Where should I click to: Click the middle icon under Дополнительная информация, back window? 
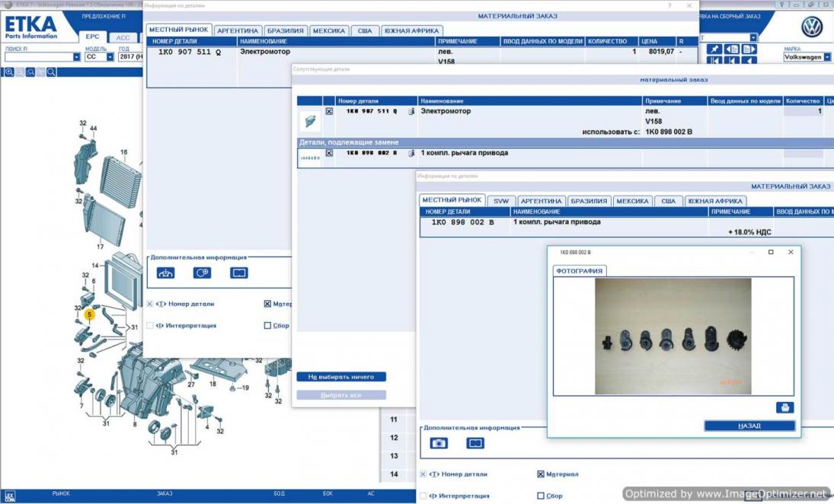pyautogui.click(x=202, y=273)
